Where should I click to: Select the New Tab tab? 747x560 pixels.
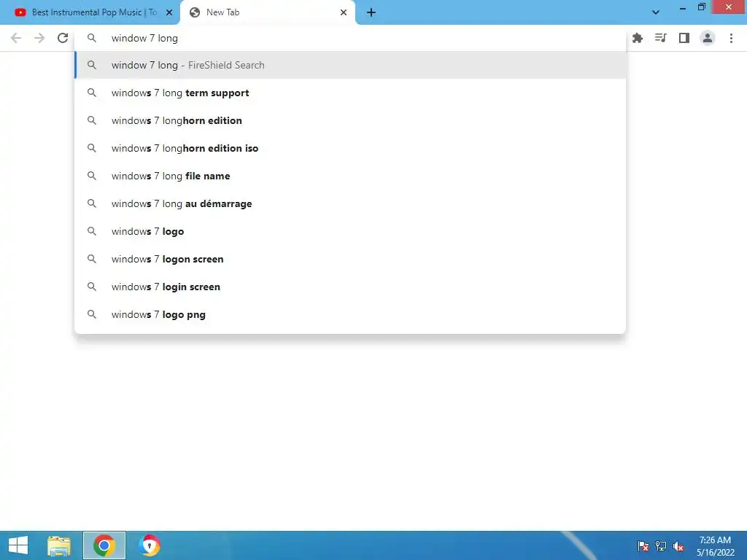coord(268,13)
